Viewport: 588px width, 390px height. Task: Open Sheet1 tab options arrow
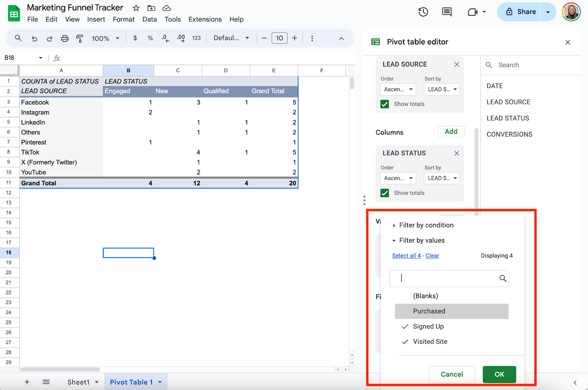tap(97, 382)
